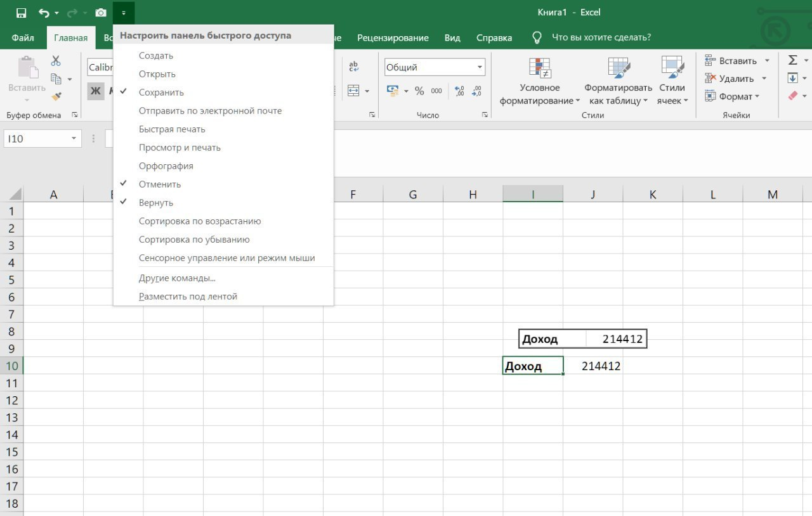Click the camera icon in the title bar

(x=100, y=13)
